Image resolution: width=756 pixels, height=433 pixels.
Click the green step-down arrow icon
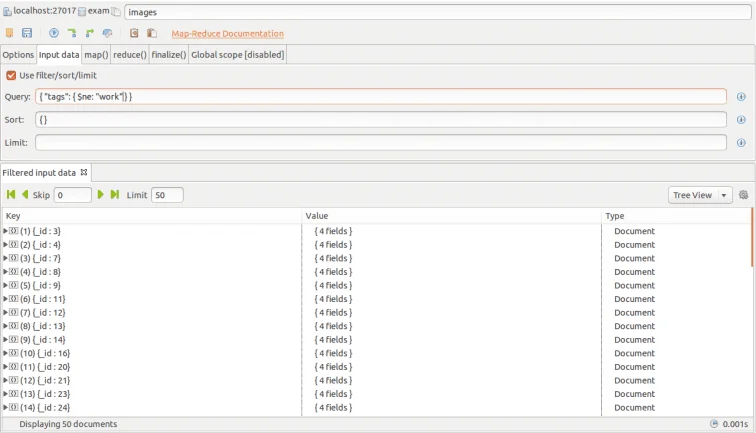tap(72, 33)
